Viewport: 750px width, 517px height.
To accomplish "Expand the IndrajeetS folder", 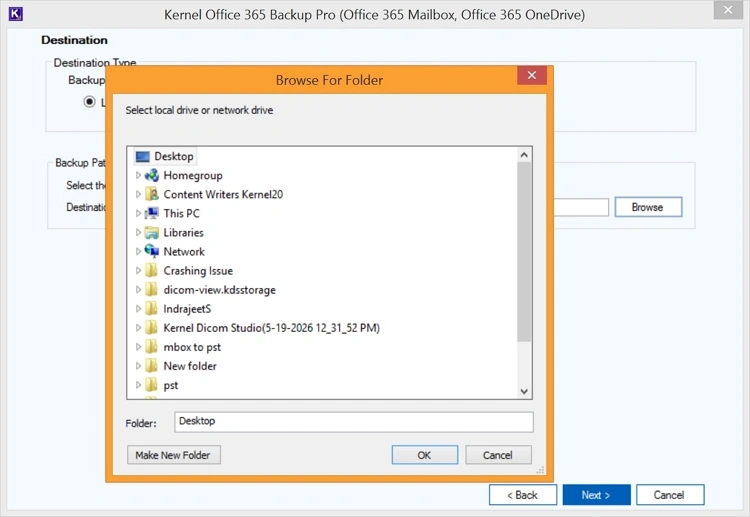I will click(x=138, y=308).
